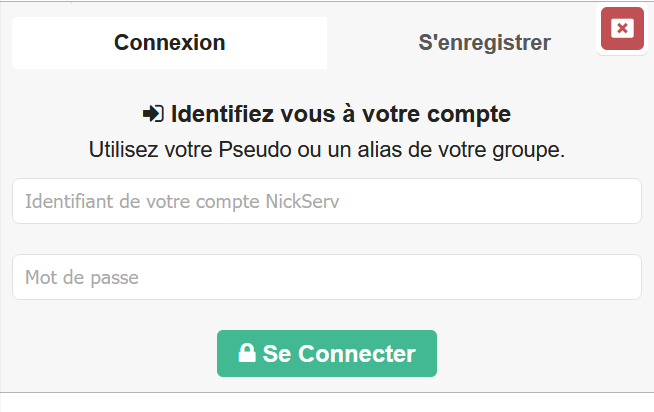Click into the Mot de passe field
The image size is (654, 412).
(x=326, y=277)
